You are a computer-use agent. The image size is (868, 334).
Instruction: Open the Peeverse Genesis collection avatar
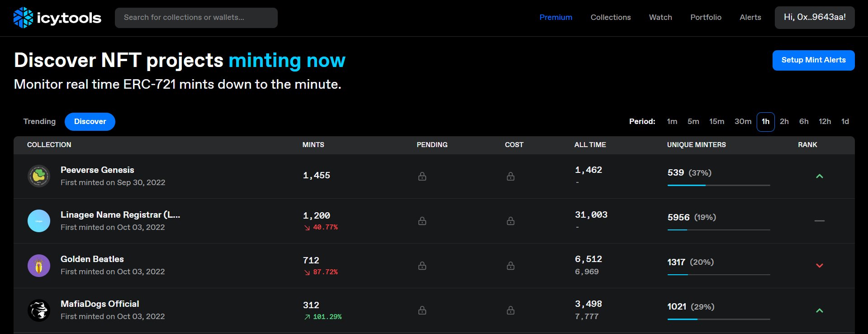point(39,176)
